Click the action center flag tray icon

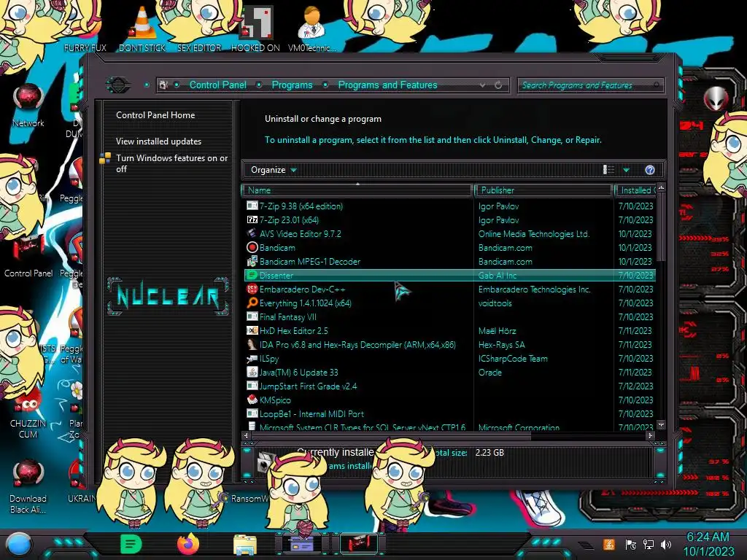coord(631,544)
